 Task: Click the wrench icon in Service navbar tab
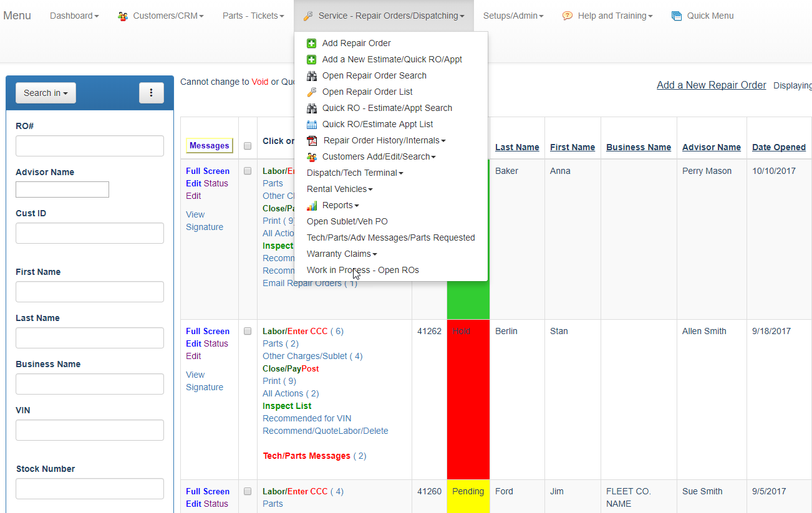[308, 16]
